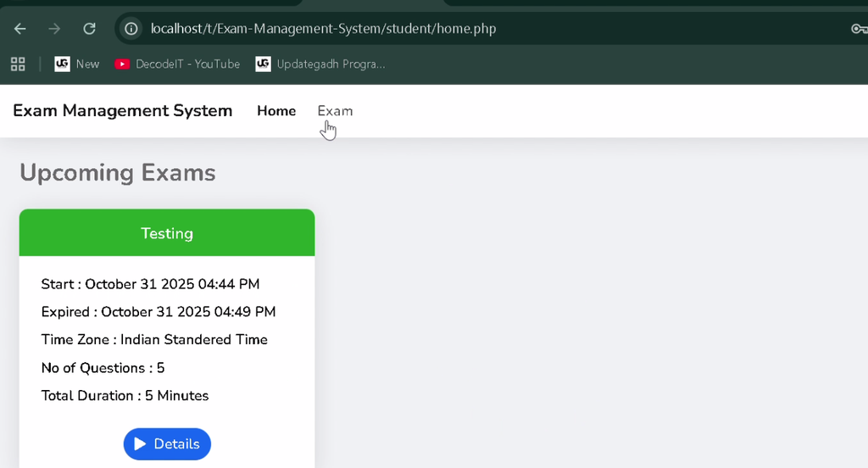Click the Time Zone : Indian Standered Time text
Image resolution: width=868 pixels, height=468 pixels.
click(x=154, y=339)
